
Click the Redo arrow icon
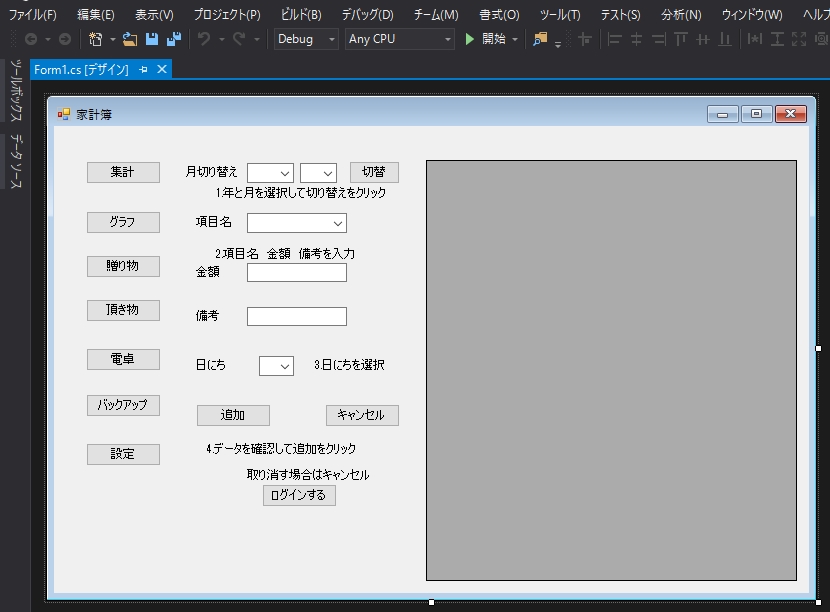point(239,39)
